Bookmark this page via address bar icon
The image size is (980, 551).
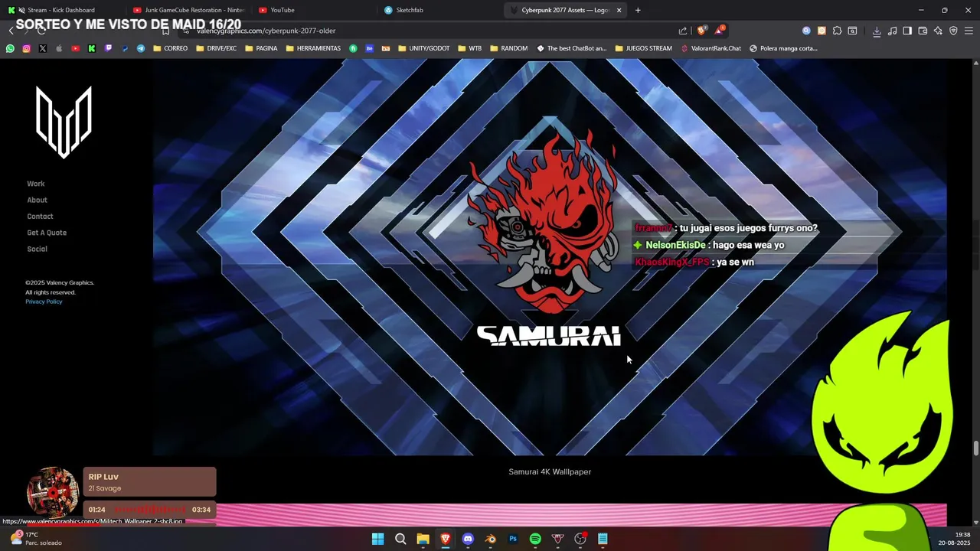(x=165, y=31)
